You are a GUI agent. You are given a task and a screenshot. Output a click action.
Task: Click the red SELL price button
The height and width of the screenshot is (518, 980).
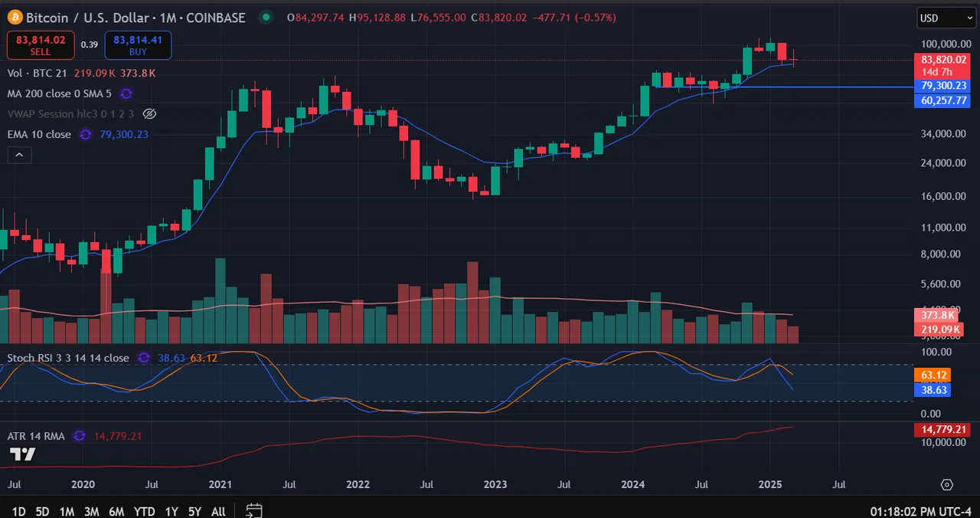tap(41, 45)
